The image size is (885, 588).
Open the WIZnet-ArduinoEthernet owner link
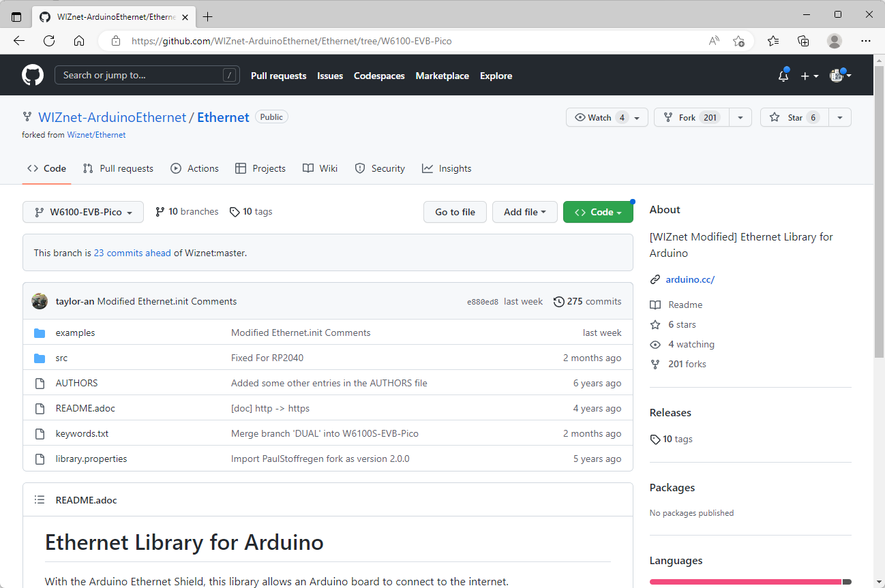[112, 117]
